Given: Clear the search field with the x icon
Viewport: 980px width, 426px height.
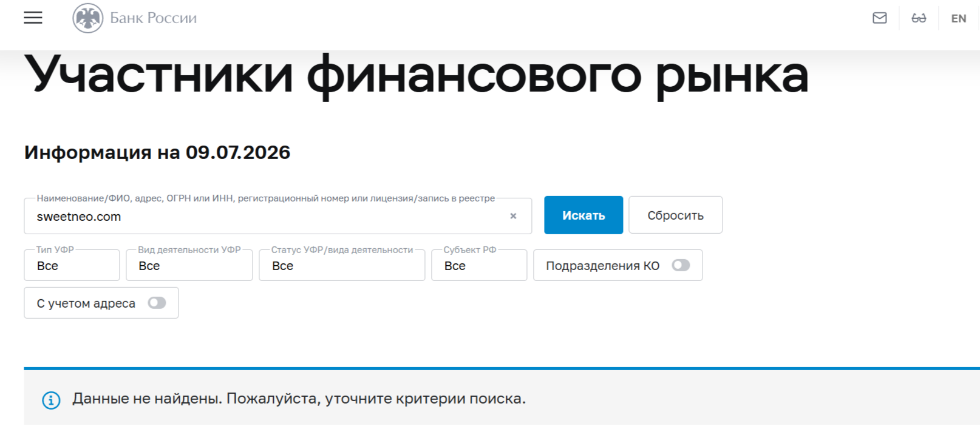Looking at the screenshot, I should click(513, 216).
